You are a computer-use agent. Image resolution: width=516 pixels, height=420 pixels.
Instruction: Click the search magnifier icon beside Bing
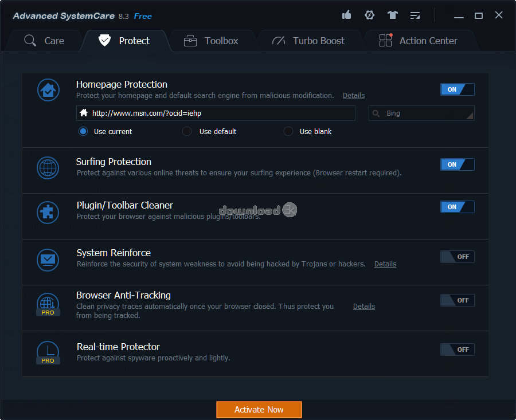pyautogui.click(x=376, y=113)
